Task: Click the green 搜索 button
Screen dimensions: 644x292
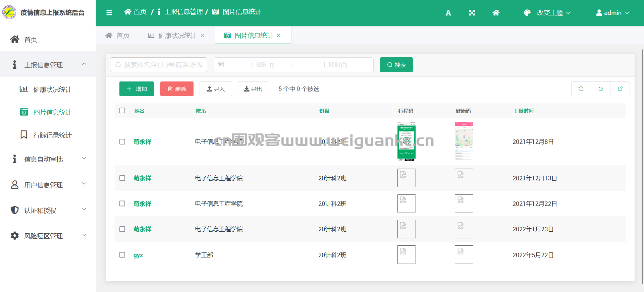Action: pos(396,65)
